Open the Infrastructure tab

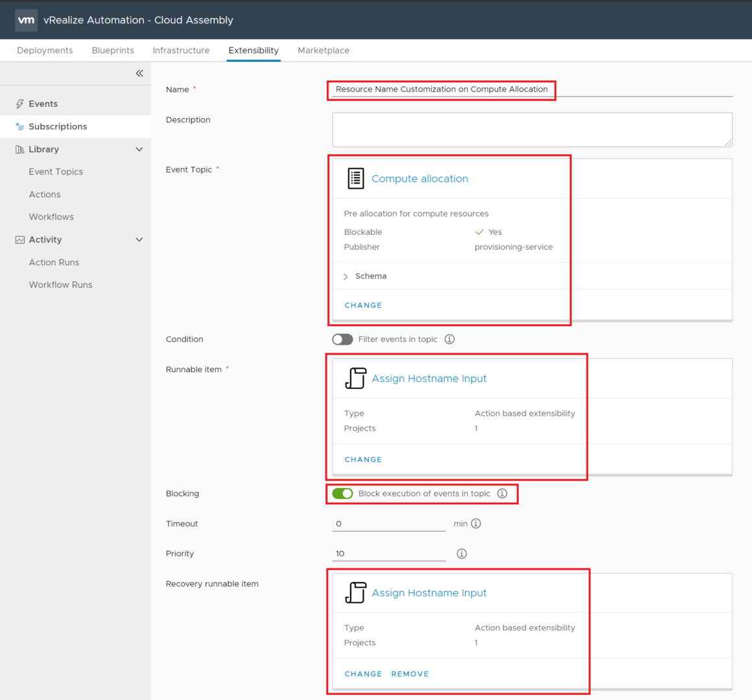(x=181, y=51)
